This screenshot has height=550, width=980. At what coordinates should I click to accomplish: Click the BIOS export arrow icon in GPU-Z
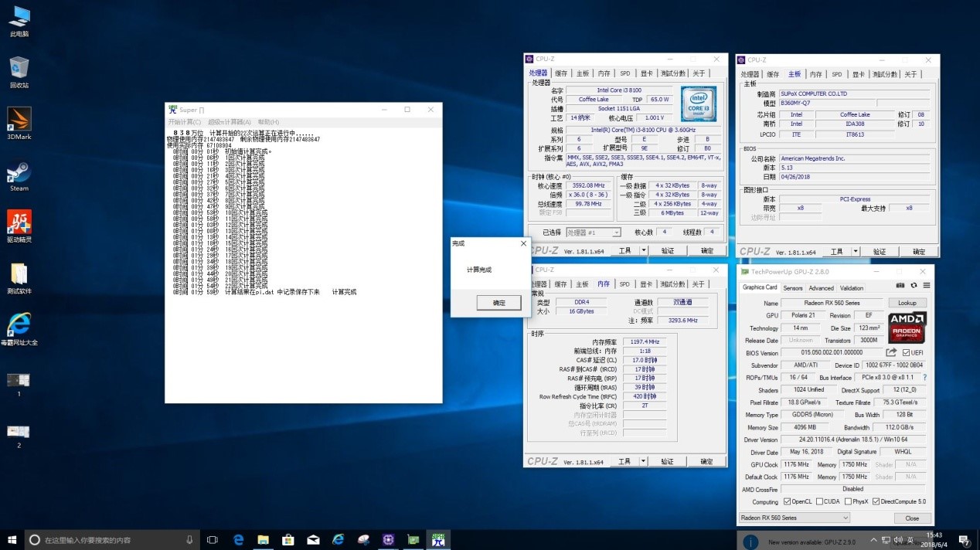point(890,352)
